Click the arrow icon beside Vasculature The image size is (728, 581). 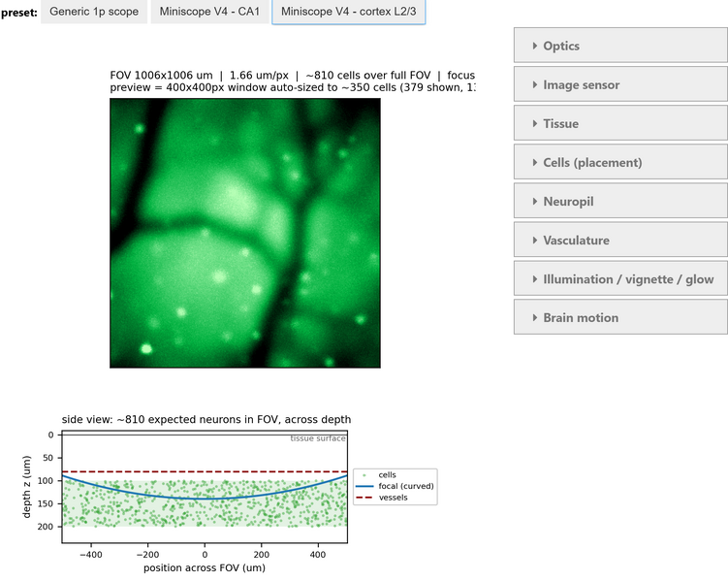[535, 241]
